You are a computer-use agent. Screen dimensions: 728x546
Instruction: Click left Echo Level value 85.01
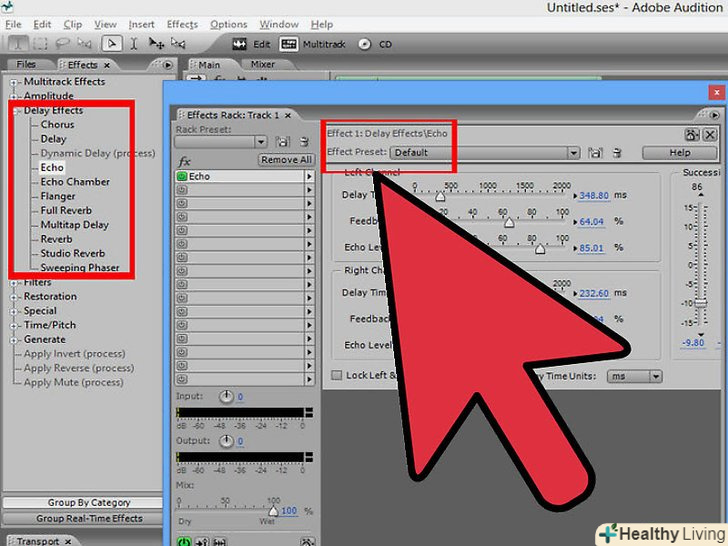pyautogui.click(x=592, y=248)
